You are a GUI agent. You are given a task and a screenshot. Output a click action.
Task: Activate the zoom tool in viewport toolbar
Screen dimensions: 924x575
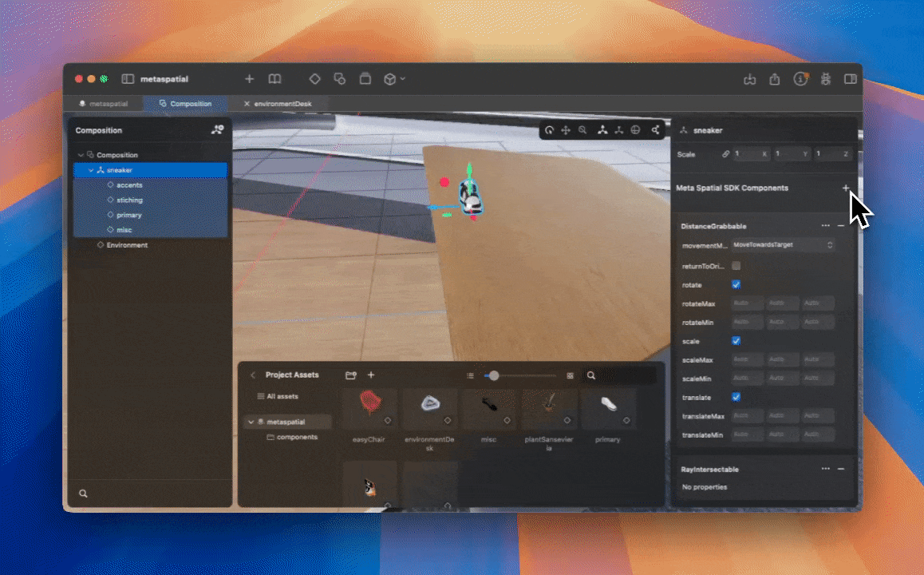click(582, 129)
